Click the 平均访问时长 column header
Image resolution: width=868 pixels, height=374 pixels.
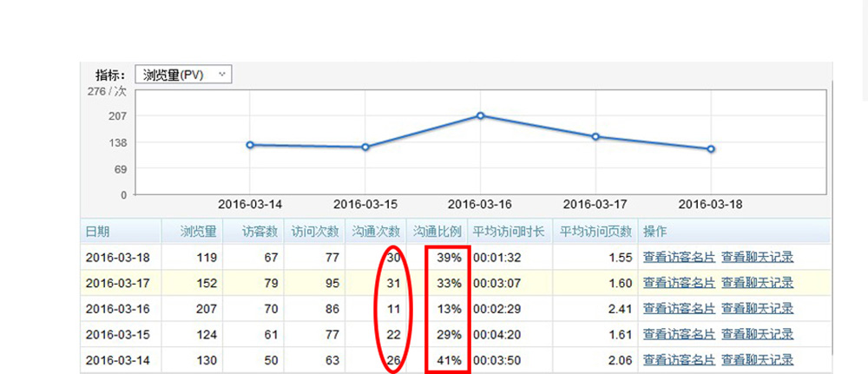tap(508, 232)
